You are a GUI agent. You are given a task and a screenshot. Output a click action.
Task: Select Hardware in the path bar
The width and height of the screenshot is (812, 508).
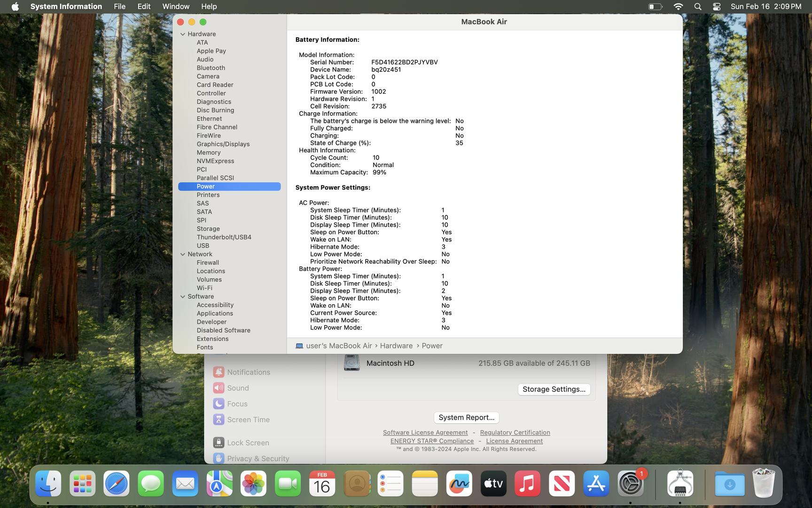[x=396, y=346]
